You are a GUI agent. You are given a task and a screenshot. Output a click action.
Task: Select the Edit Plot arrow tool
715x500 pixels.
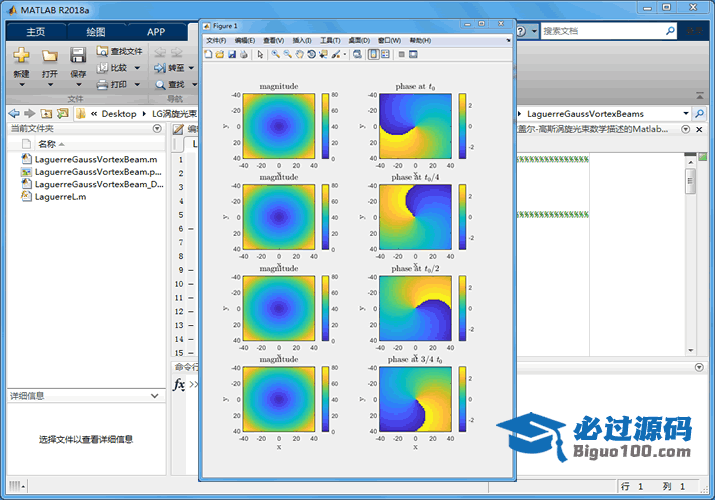260,54
